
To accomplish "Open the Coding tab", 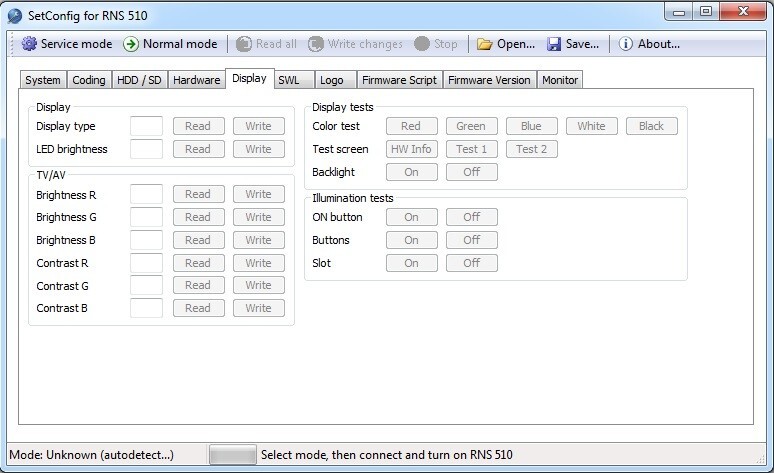I will point(89,80).
